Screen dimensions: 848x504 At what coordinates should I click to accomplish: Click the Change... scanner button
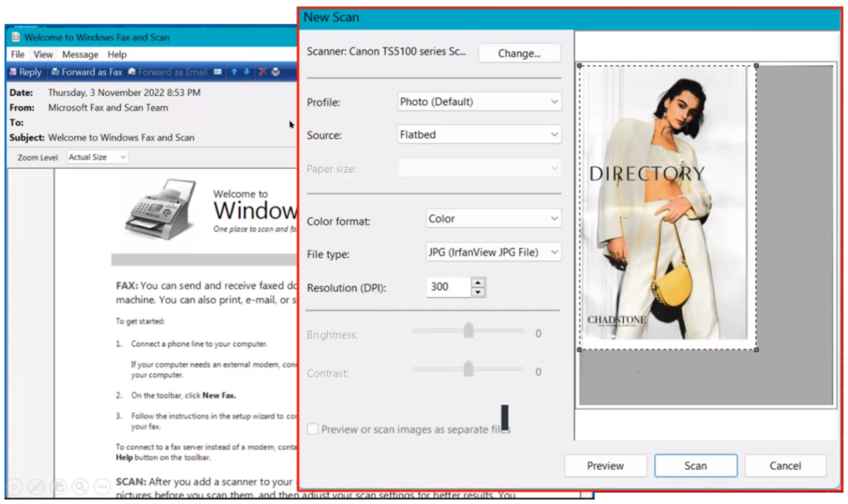[x=519, y=53]
